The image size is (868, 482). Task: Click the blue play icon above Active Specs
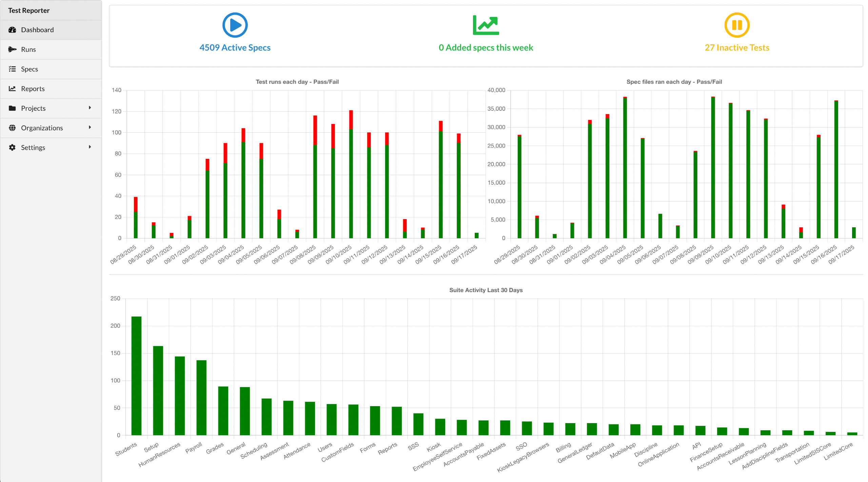[x=235, y=24]
